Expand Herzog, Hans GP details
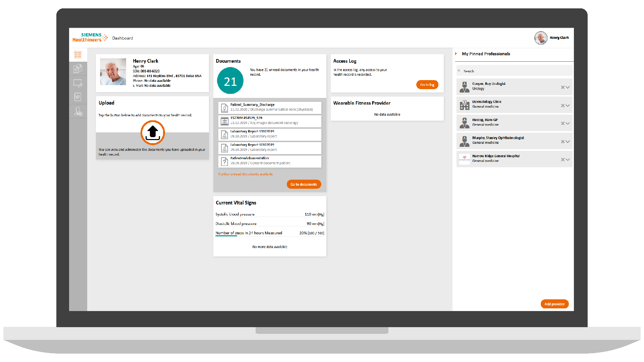 tap(568, 124)
